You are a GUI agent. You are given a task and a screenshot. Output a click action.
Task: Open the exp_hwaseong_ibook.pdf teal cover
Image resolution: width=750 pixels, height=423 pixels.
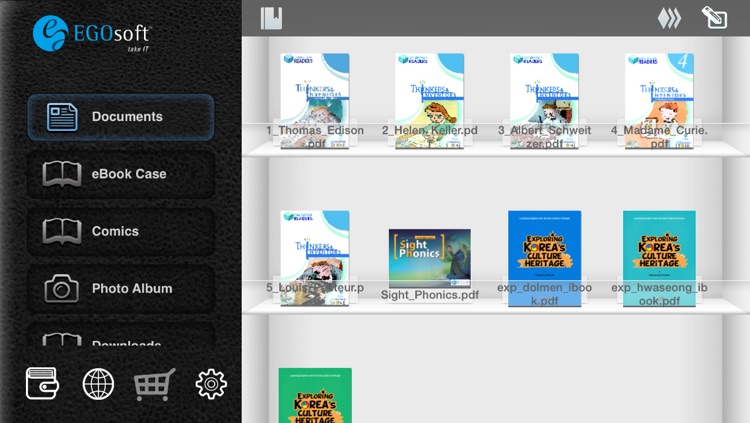659,258
